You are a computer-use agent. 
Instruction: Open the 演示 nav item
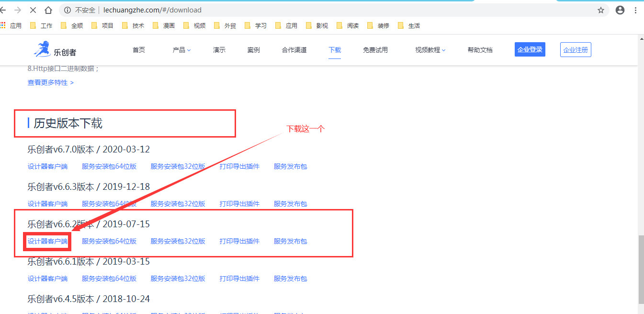pyautogui.click(x=219, y=50)
